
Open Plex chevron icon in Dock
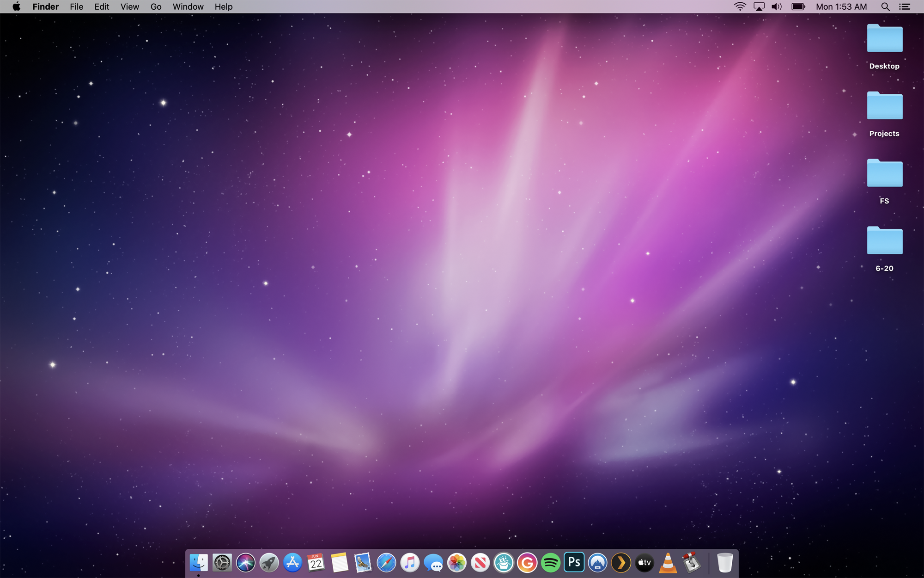point(621,563)
